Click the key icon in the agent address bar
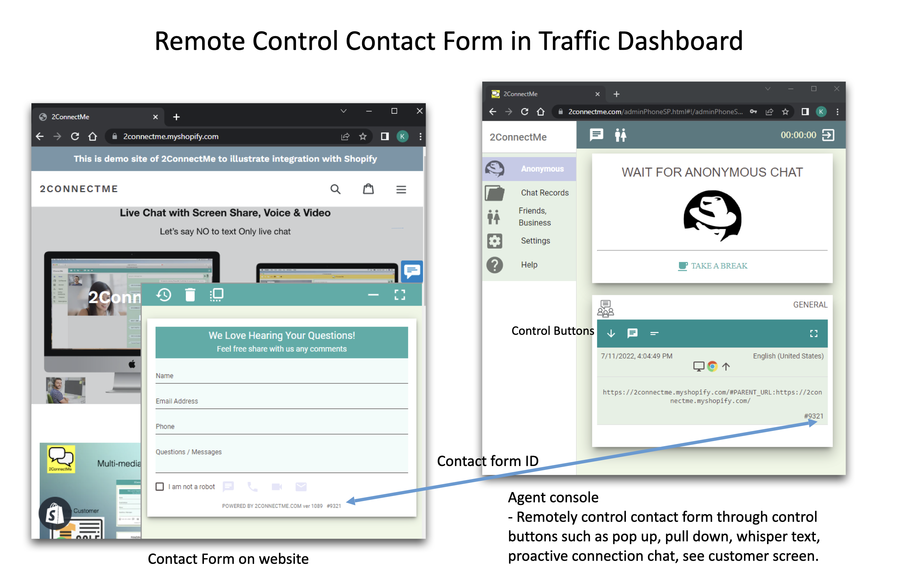Image resolution: width=924 pixels, height=578 pixels. coord(753,112)
